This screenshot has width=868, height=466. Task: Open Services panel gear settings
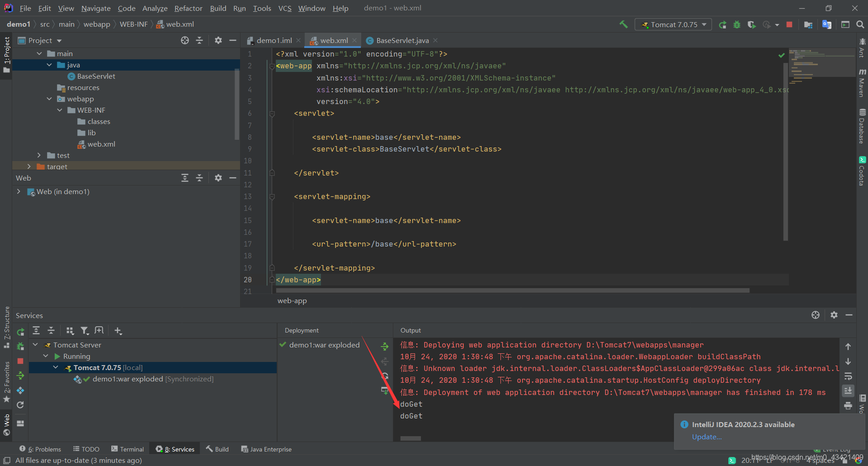834,315
